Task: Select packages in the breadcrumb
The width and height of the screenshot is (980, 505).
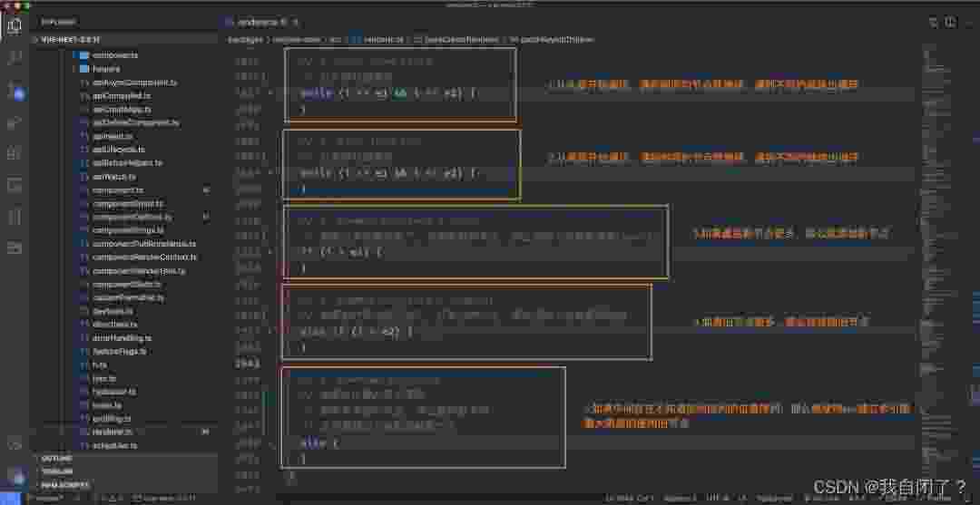Action: pyautogui.click(x=244, y=39)
